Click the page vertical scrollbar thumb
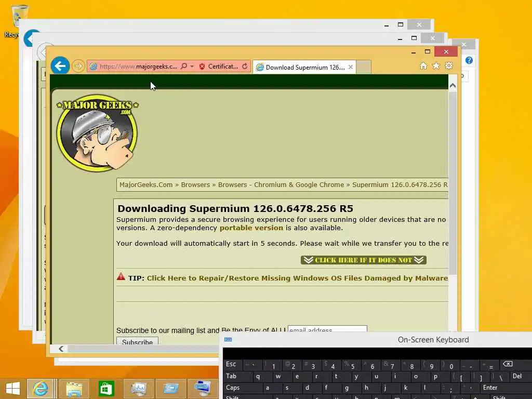 pos(453,183)
